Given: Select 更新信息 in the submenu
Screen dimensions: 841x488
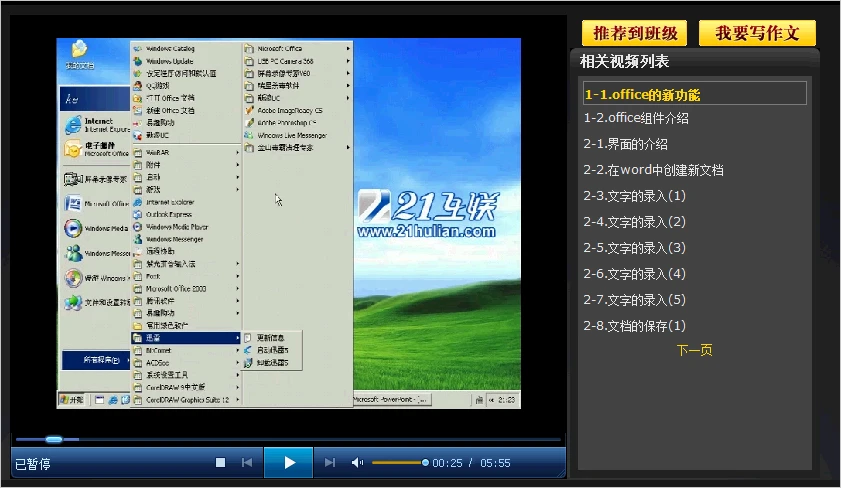Looking at the screenshot, I should (x=271, y=338).
